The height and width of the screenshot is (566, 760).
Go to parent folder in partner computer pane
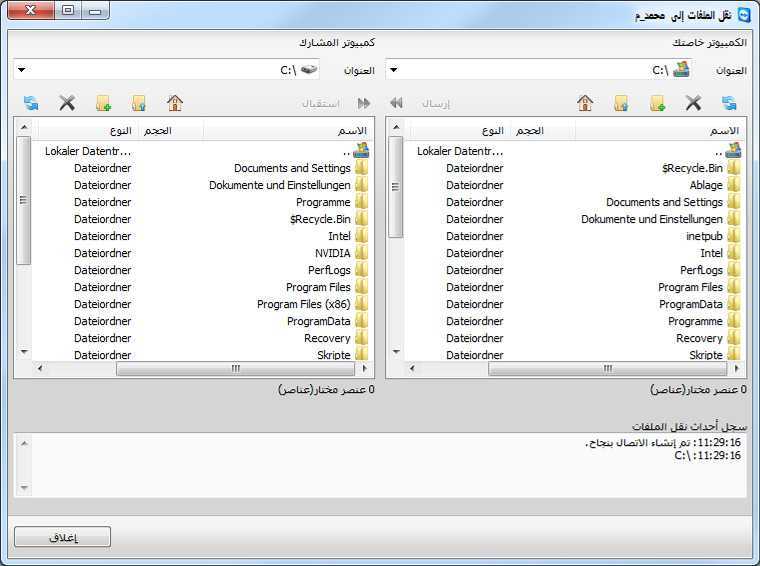click(139, 103)
